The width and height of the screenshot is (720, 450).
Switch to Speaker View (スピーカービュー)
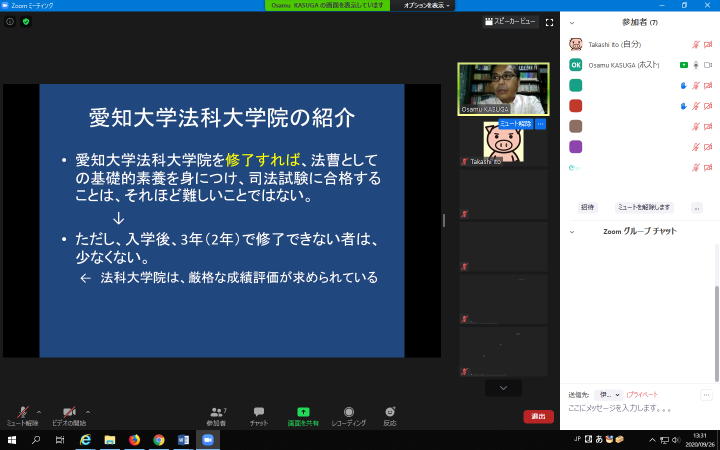click(510, 21)
